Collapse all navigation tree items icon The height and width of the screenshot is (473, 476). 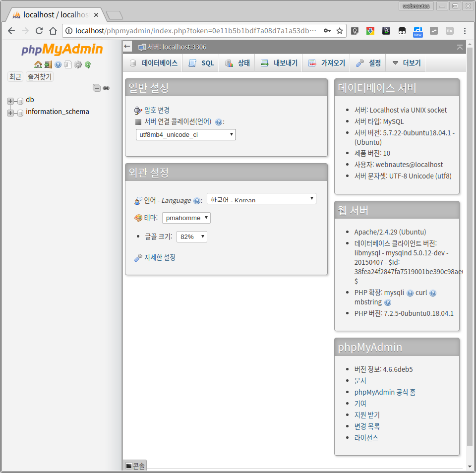tap(97, 88)
